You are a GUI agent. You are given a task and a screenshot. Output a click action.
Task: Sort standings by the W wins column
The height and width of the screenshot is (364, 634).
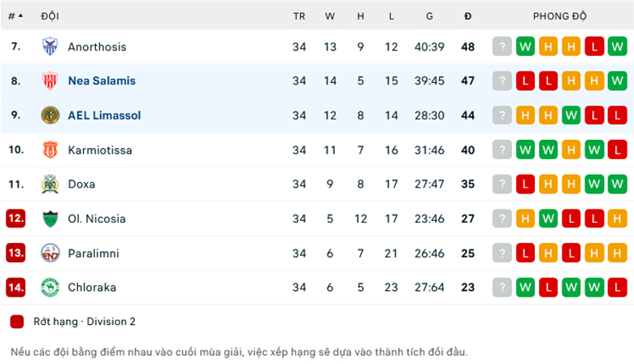click(330, 16)
